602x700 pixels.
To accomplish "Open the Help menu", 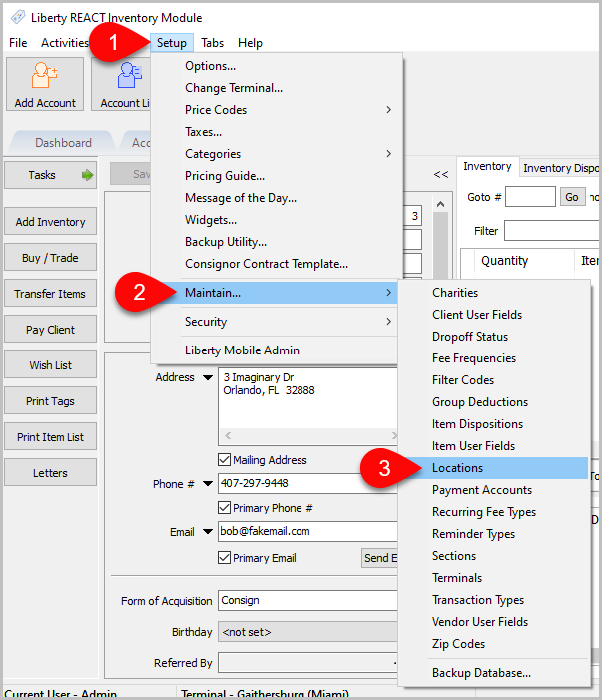I will 250,43.
